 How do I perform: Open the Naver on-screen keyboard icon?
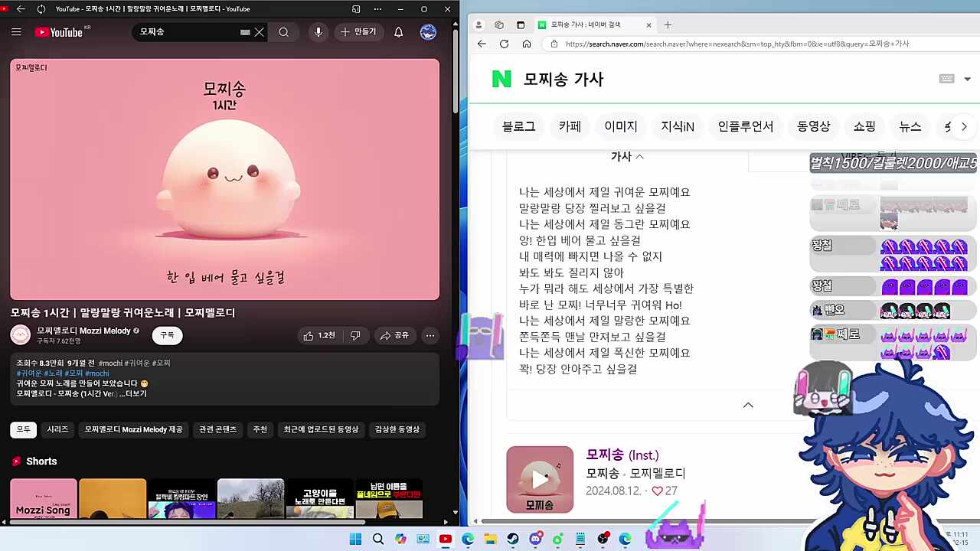[x=947, y=79]
